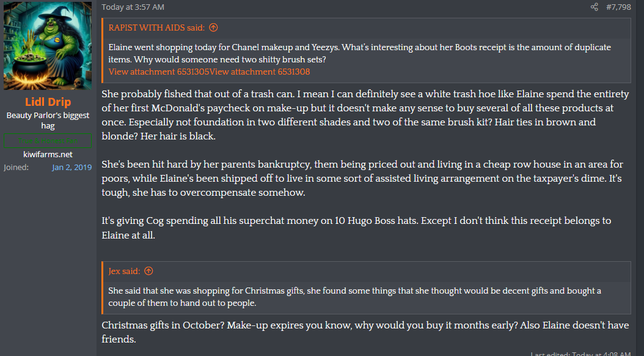Expand Jex's quoted text about Christmas gifts

(354, 297)
